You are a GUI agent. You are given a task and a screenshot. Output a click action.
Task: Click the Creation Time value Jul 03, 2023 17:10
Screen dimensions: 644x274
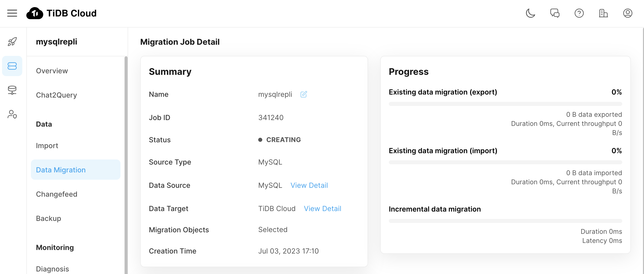(288, 251)
